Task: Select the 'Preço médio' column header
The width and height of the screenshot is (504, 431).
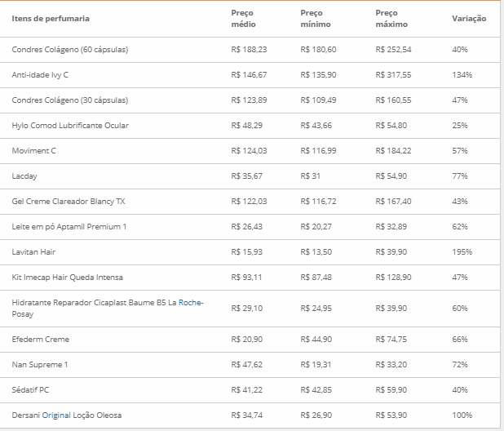Action: click(x=243, y=19)
